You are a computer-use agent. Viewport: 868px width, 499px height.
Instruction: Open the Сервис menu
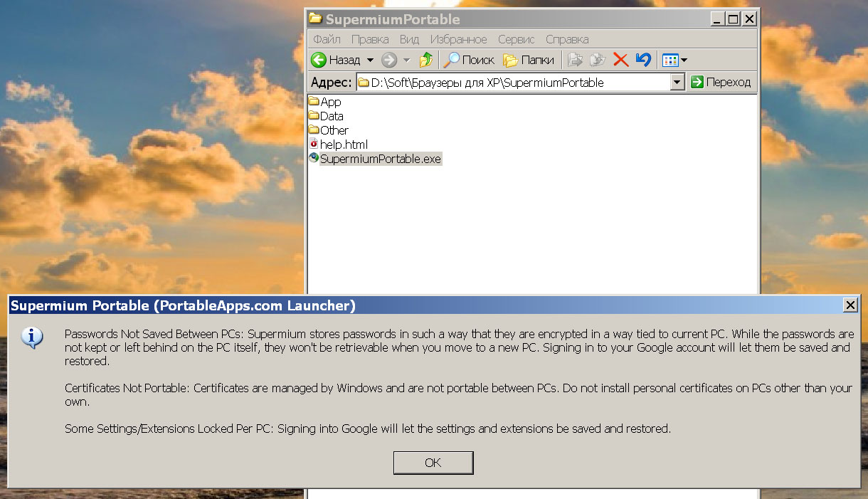(x=517, y=39)
